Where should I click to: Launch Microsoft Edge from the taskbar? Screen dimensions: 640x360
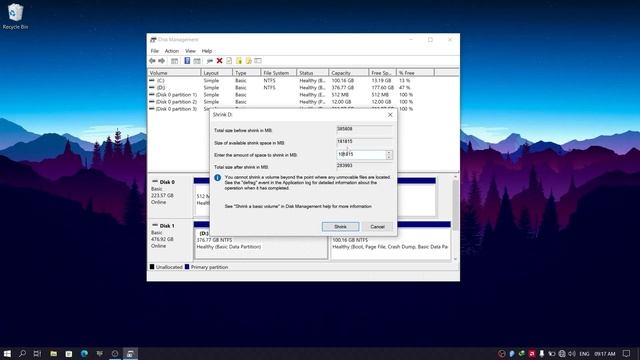pos(84,353)
